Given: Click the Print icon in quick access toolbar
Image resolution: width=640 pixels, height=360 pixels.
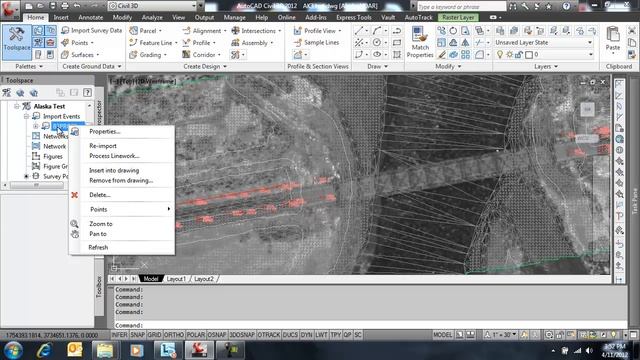Looking at the screenshot, I should tap(64, 6).
